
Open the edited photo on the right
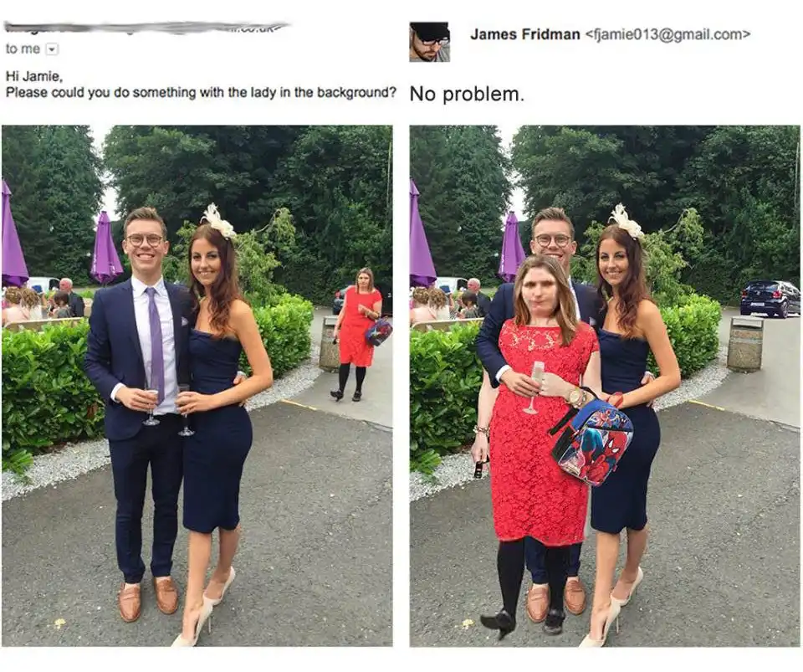(605, 386)
